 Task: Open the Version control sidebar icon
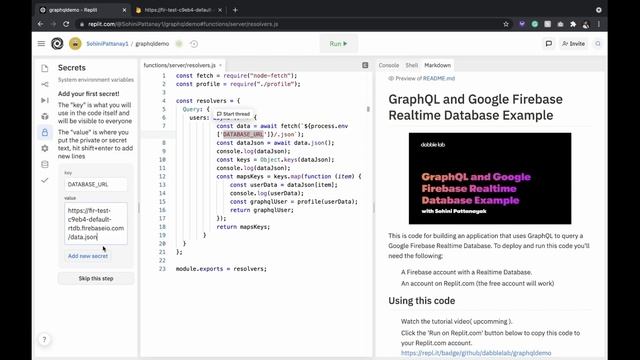pos(44,84)
